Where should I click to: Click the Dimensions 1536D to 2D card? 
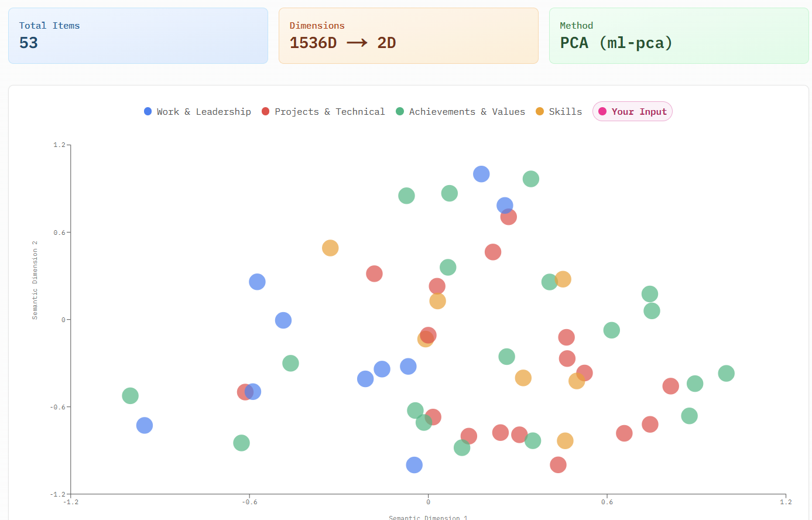pyautogui.click(x=409, y=36)
